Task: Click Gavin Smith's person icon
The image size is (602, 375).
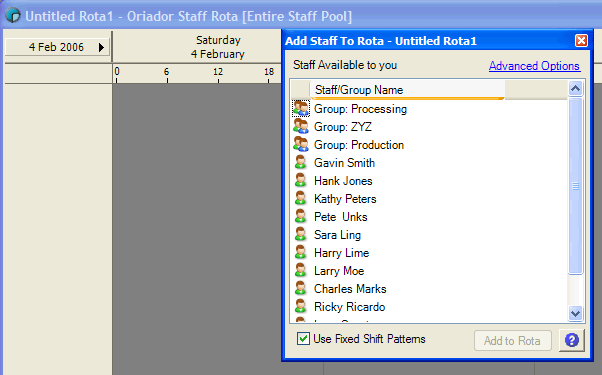Action: click(x=301, y=162)
